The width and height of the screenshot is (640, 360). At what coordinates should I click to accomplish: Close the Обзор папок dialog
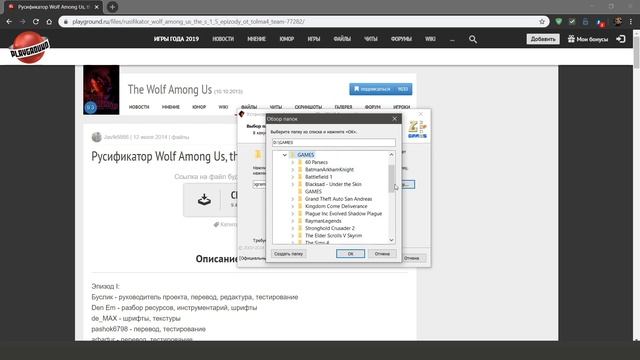pos(394,119)
